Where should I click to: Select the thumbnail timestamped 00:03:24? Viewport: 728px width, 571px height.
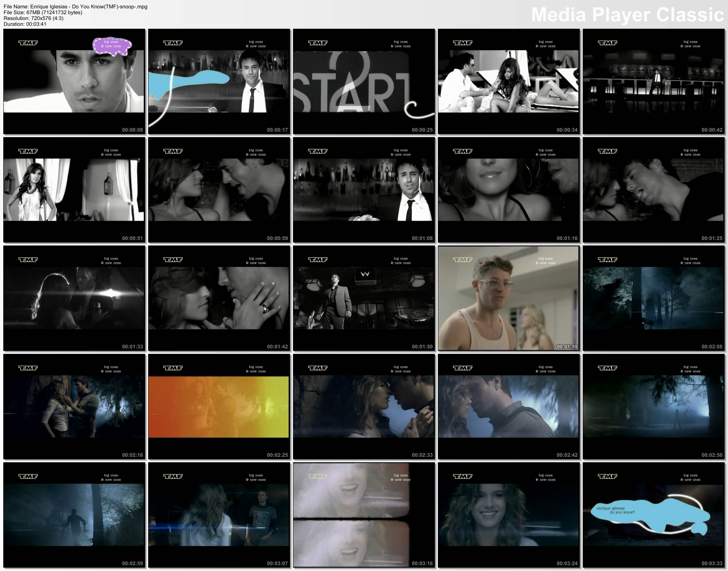point(509,515)
